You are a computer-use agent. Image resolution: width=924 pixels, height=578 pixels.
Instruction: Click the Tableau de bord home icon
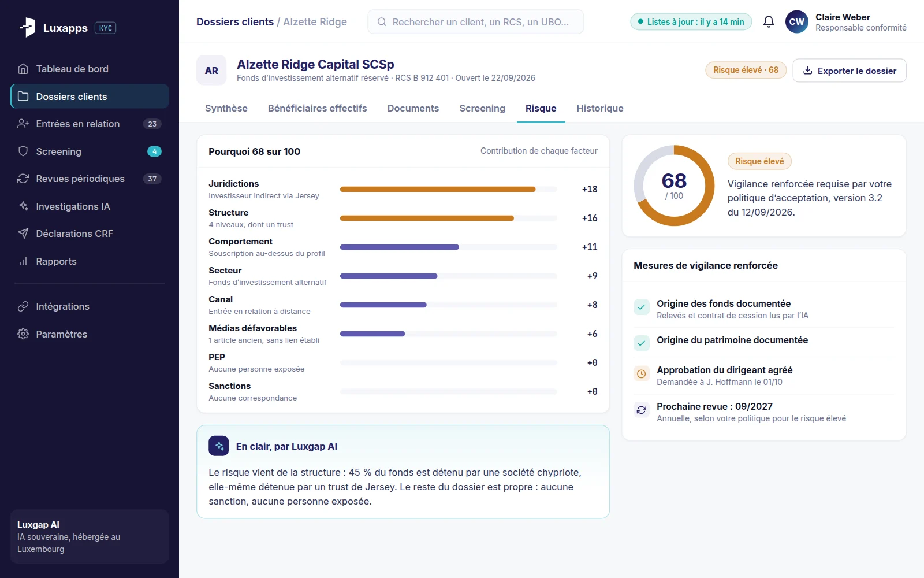[x=23, y=69]
